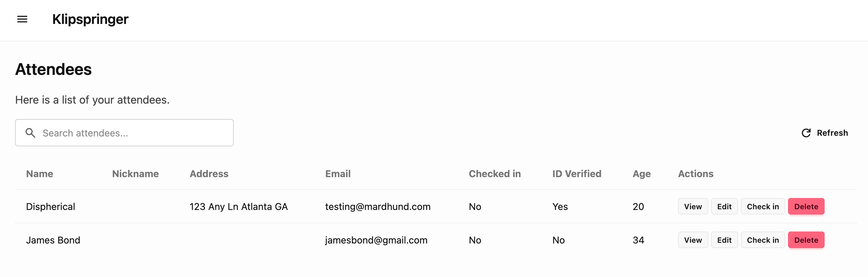View Dispherical's attendee details
This screenshot has height=277, width=868.
(x=693, y=207)
